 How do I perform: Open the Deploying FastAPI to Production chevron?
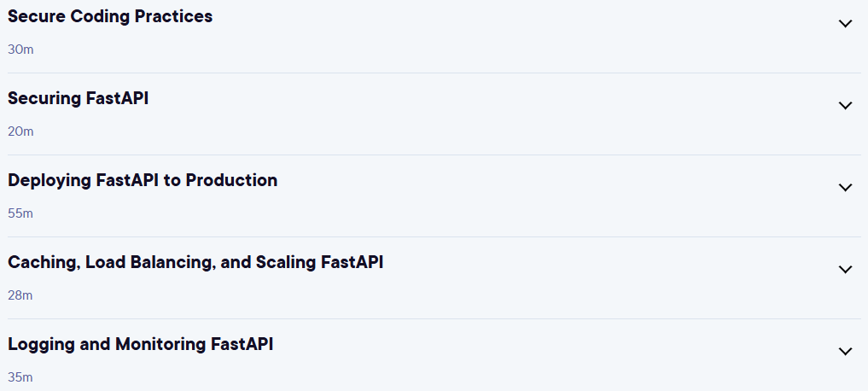845,187
